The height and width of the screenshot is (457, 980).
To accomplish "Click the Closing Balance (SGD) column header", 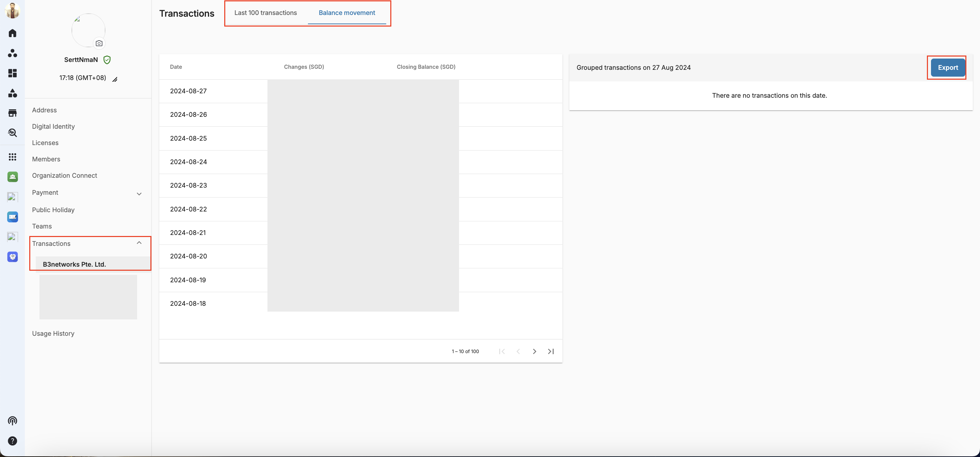I will (426, 67).
